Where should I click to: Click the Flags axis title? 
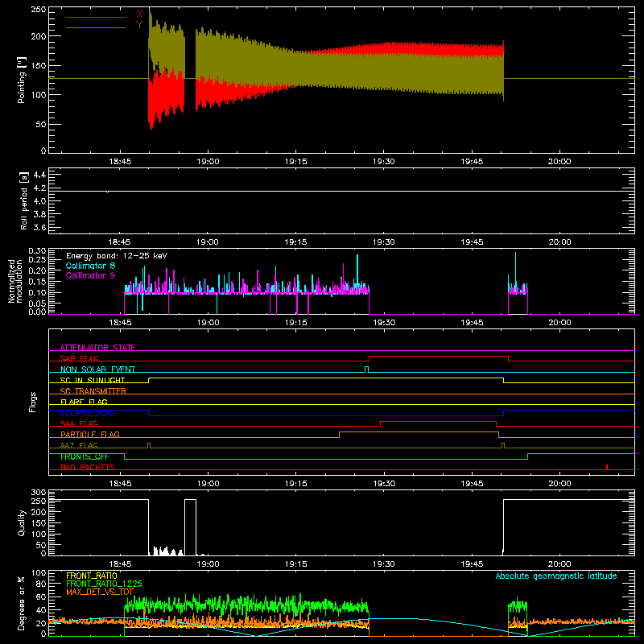click(x=33, y=402)
